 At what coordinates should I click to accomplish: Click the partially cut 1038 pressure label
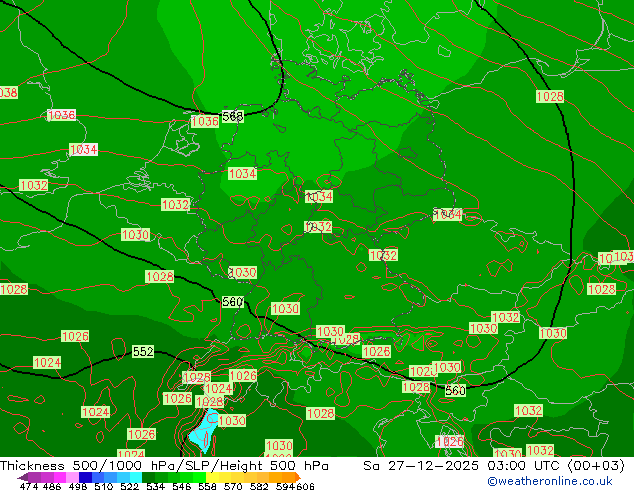point(8,93)
